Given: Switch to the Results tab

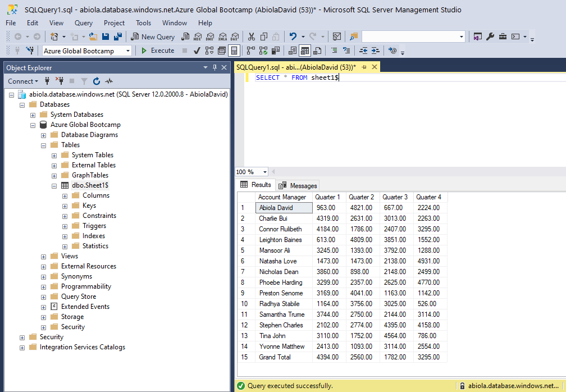Looking at the screenshot, I should point(255,184).
